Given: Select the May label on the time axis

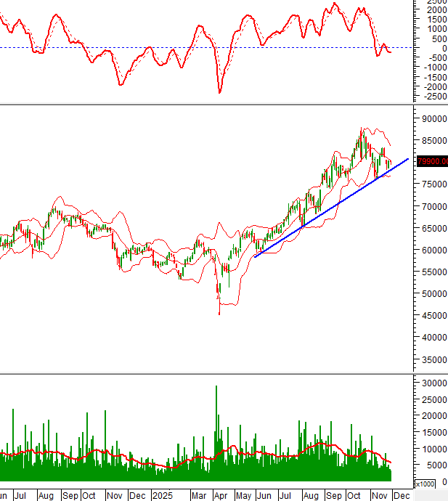Looking at the screenshot, I should 244,495.
